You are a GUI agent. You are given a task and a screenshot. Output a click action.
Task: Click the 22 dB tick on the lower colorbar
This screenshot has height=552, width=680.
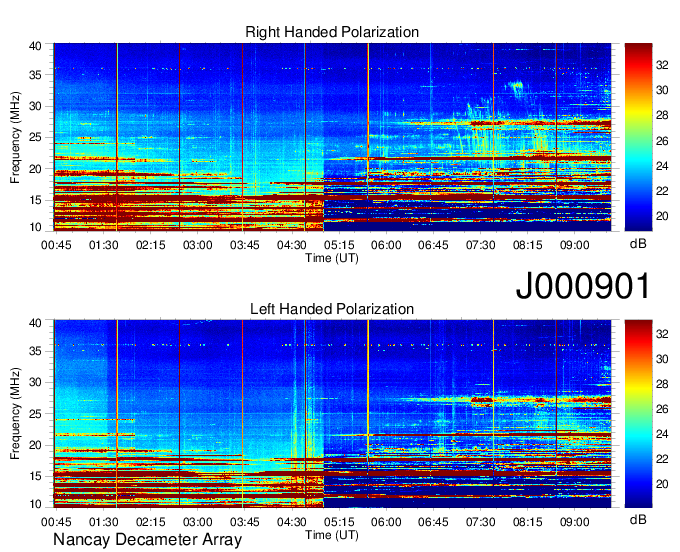[662, 459]
